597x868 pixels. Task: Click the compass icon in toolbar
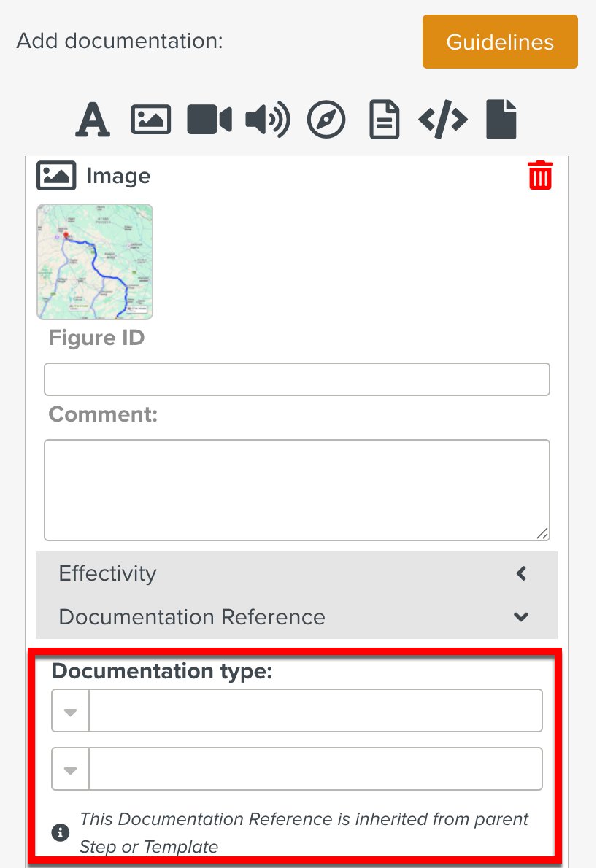tap(326, 120)
